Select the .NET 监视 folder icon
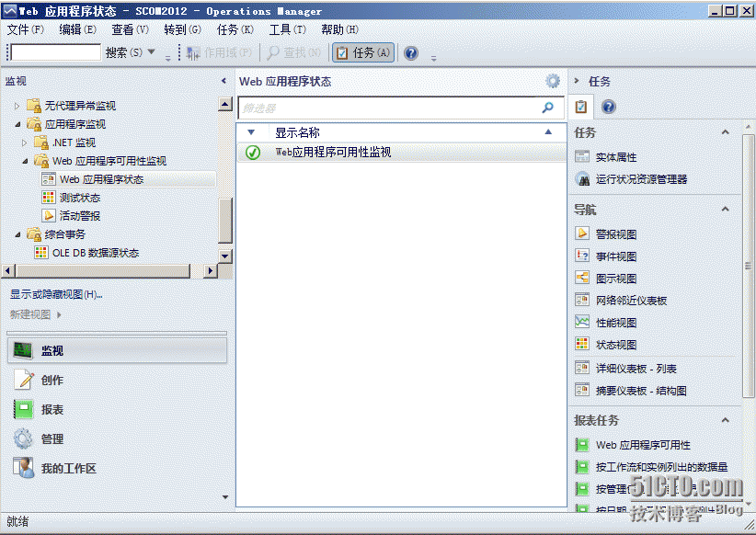Image resolution: width=756 pixels, height=535 pixels. coord(41,142)
